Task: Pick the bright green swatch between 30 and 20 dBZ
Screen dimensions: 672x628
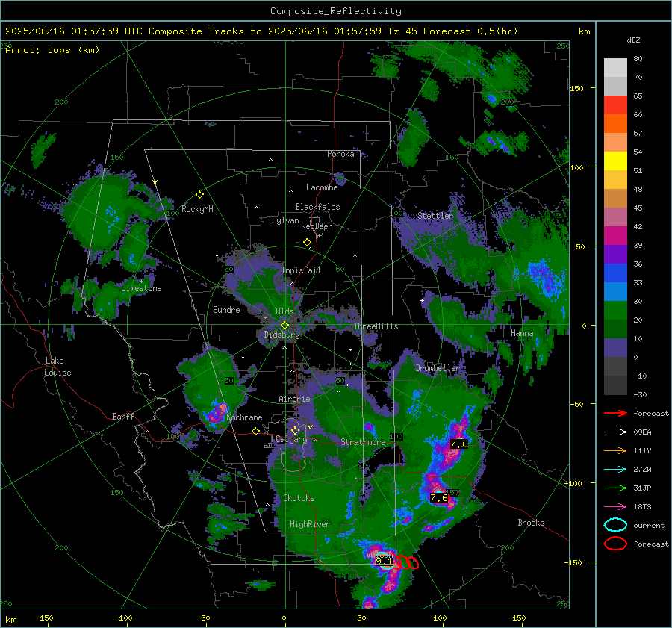Action: tap(615, 311)
